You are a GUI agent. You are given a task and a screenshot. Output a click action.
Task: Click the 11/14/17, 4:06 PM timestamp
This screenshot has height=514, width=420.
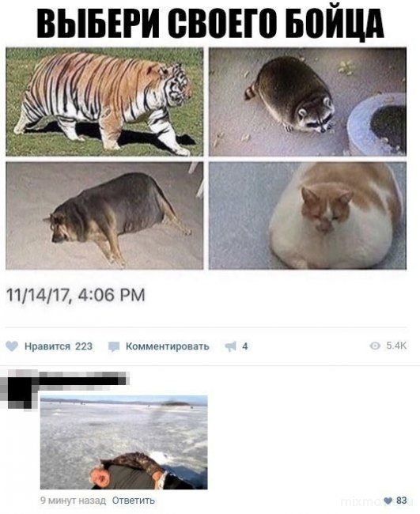click(76, 295)
